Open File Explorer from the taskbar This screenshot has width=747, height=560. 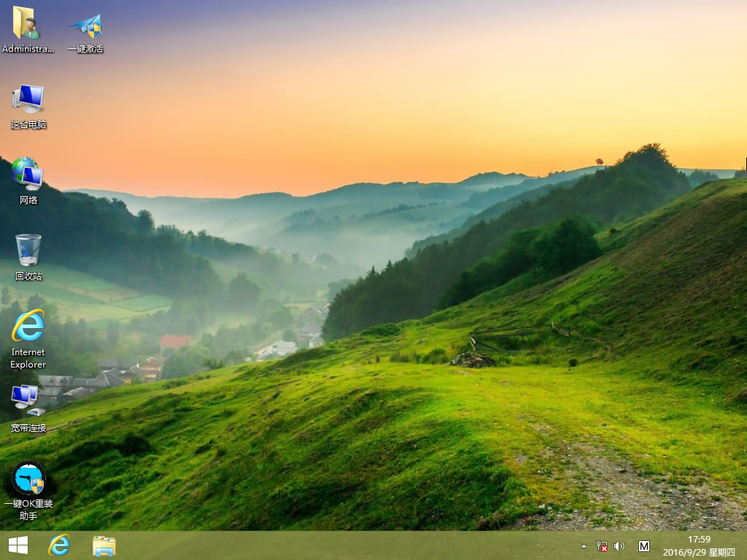point(104,545)
